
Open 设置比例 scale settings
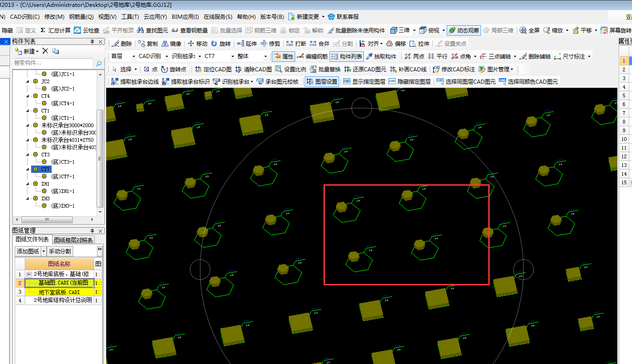[x=291, y=70]
